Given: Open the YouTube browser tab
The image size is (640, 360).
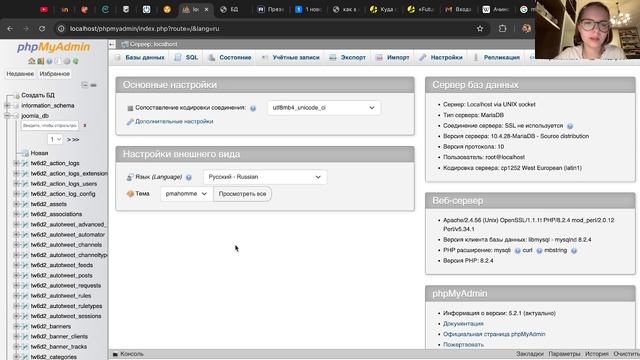Looking at the screenshot, I should 44,9.
